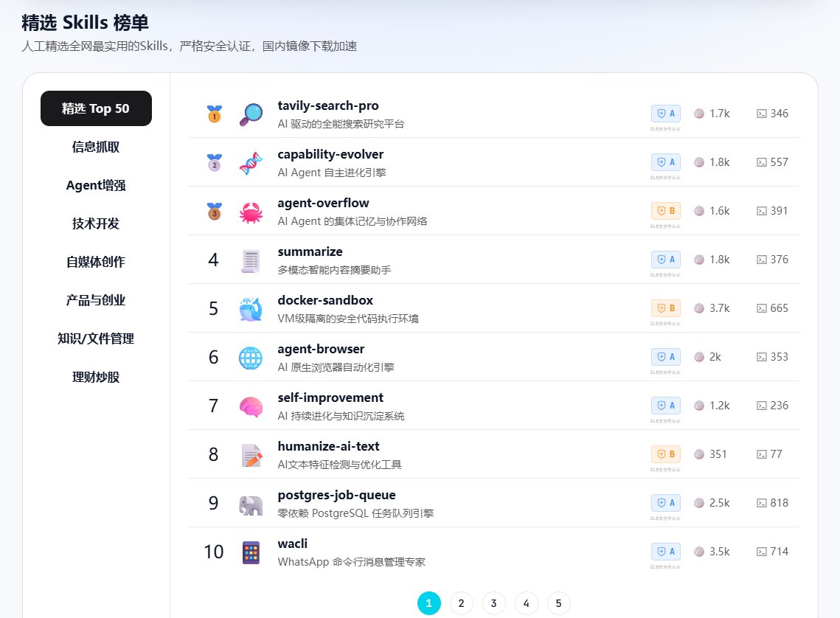This screenshot has height=618, width=840.
Task: Select the 理财炒股 sidebar category
Action: pos(95,377)
